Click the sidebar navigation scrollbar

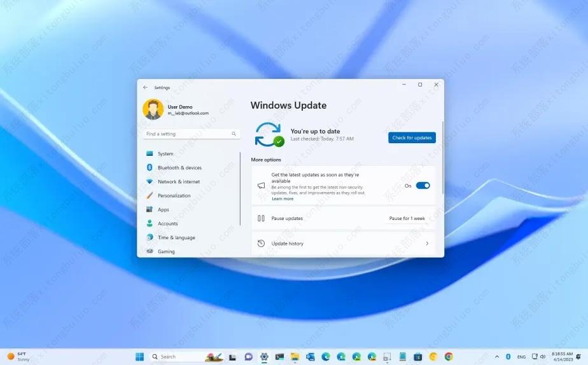[x=240, y=188]
